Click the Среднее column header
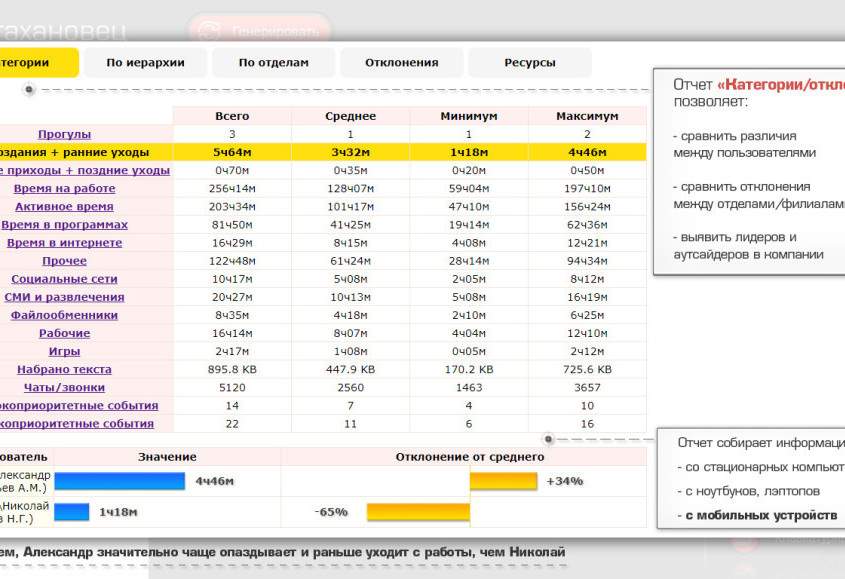This screenshot has width=845, height=579. (350, 116)
